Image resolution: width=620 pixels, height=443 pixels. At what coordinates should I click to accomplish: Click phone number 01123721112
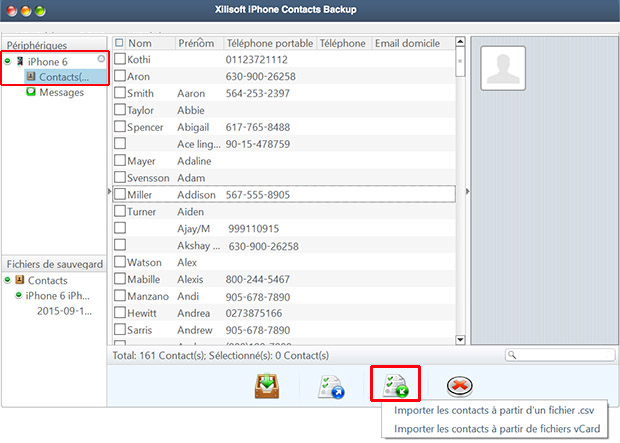257,60
